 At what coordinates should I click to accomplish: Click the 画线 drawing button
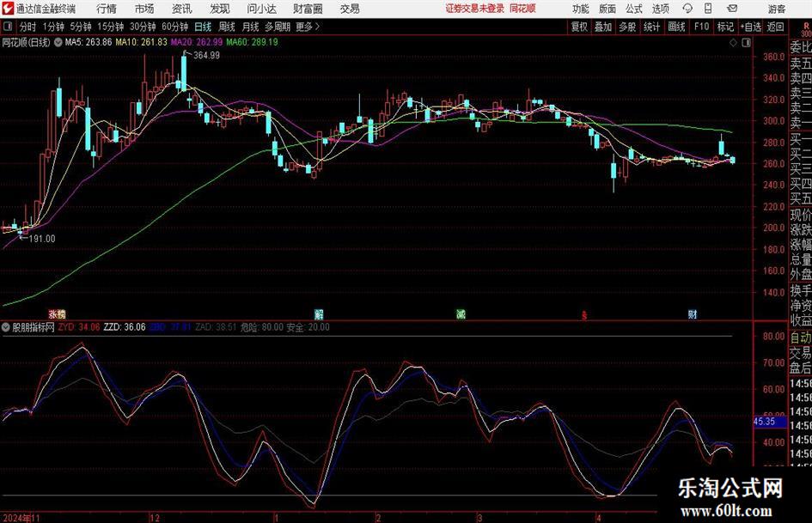click(x=676, y=27)
